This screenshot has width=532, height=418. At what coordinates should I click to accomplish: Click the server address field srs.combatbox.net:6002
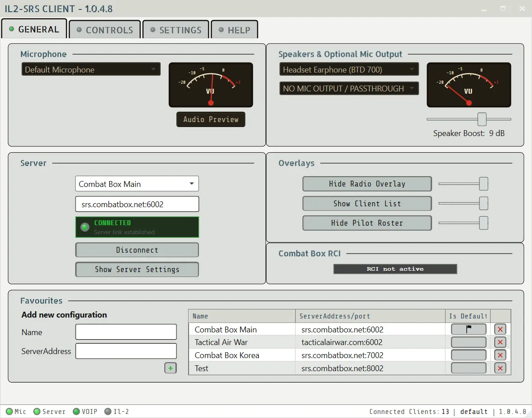(x=137, y=204)
